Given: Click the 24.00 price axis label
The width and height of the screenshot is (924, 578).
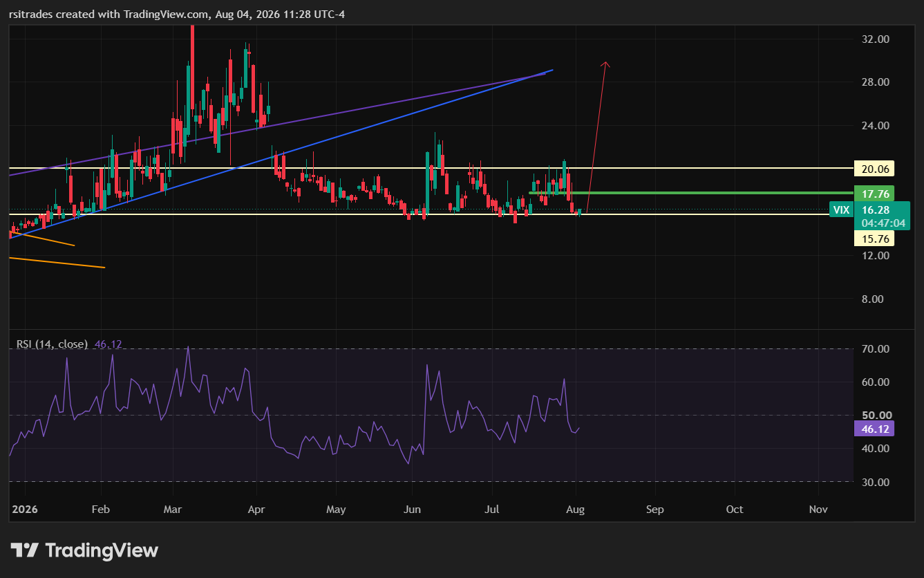Looking at the screenshot, I should pyautogui.click(x=874, y=126).
